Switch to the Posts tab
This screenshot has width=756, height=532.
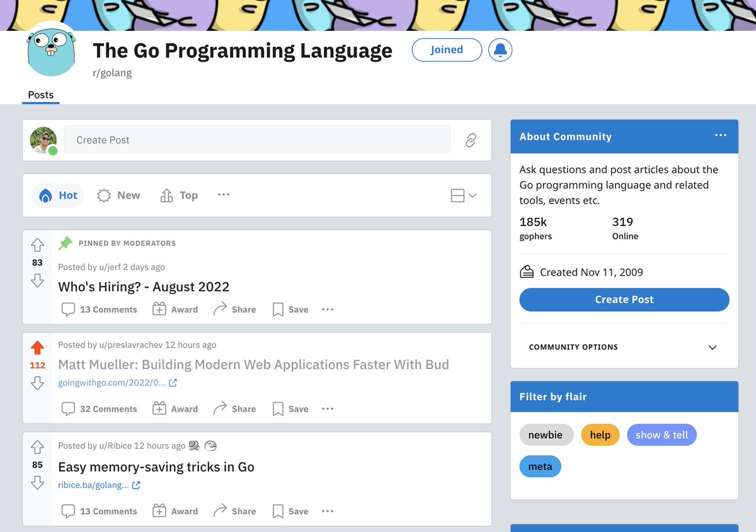[x=40, y=94]
